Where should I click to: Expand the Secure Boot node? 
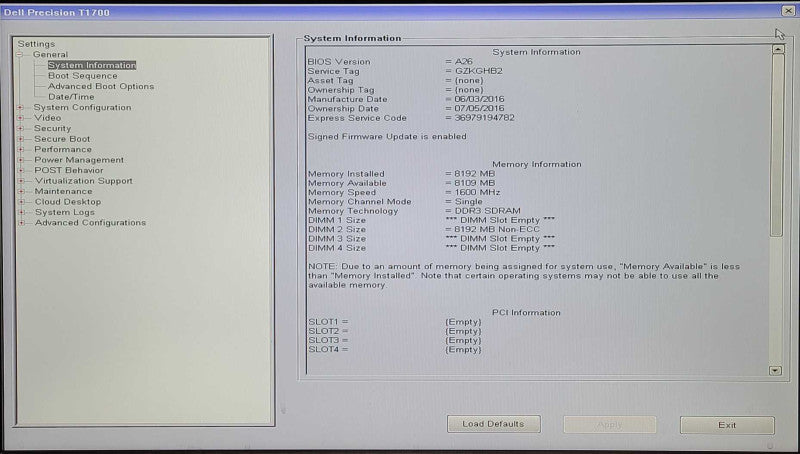[20, 139]
